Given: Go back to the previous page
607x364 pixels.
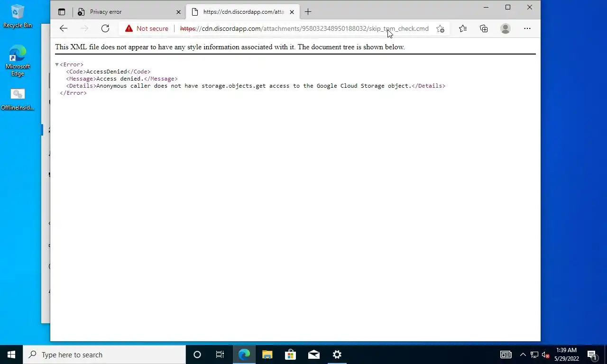Looking at the screenshot, I should click(x=64, y=28).
